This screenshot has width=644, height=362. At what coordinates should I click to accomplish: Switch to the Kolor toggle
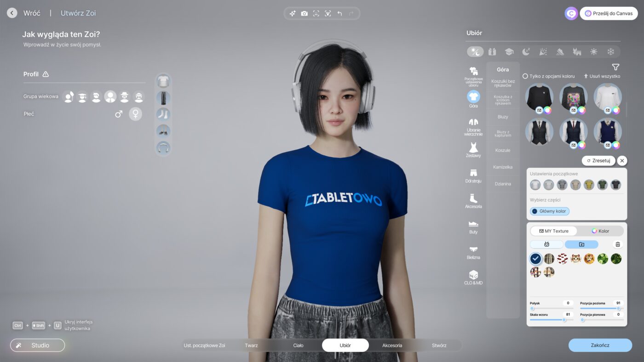click(x=600, y=231)
